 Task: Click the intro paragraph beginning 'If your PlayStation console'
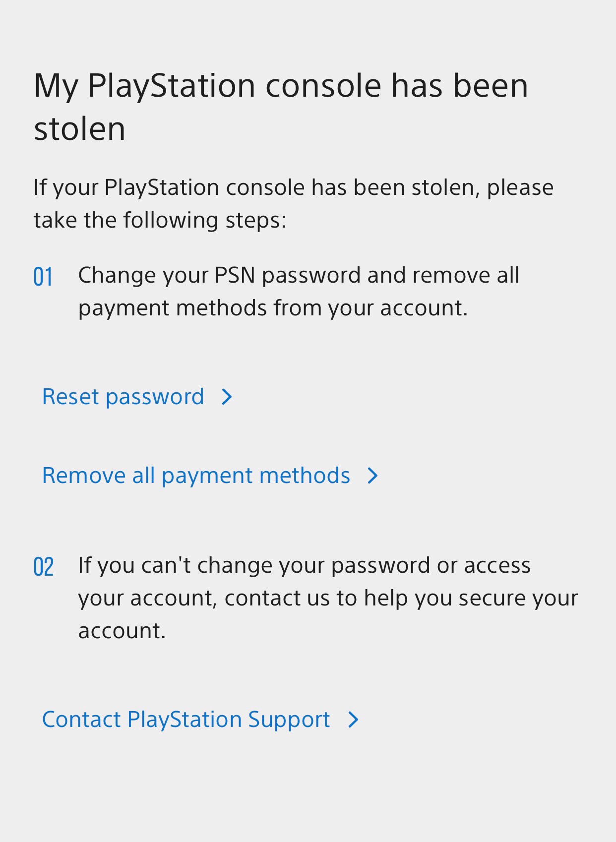pos(293,204)
